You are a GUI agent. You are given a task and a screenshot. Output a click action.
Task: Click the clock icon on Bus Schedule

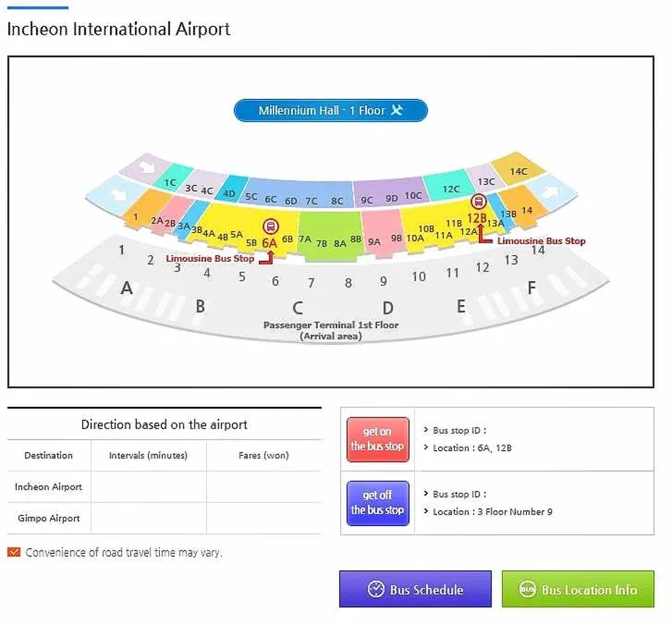[x=375, y=589]
